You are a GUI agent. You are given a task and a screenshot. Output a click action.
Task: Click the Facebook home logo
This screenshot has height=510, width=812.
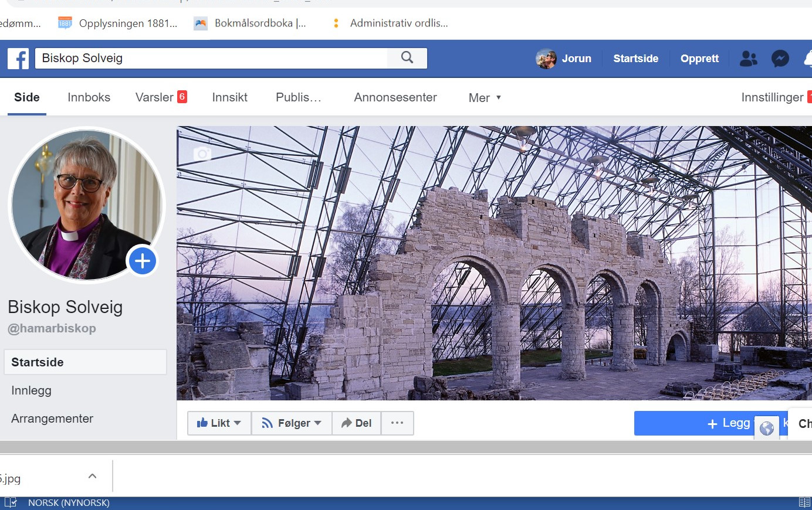point(18,58)
